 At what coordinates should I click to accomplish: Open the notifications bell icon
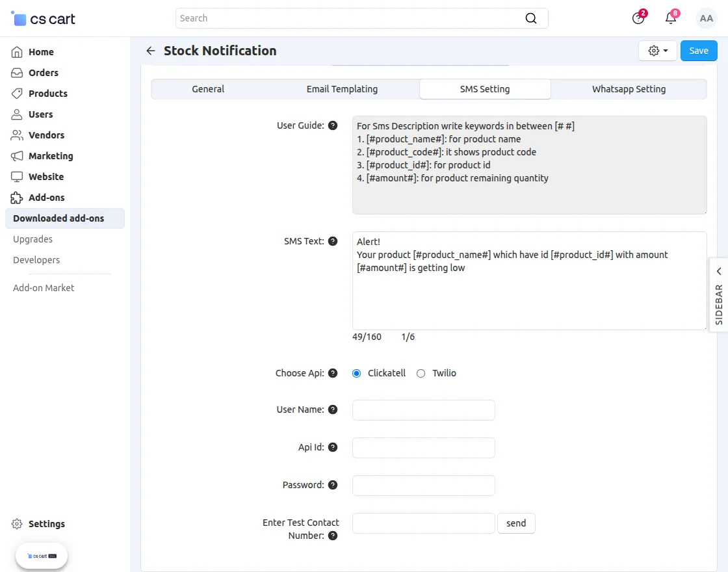671,18
